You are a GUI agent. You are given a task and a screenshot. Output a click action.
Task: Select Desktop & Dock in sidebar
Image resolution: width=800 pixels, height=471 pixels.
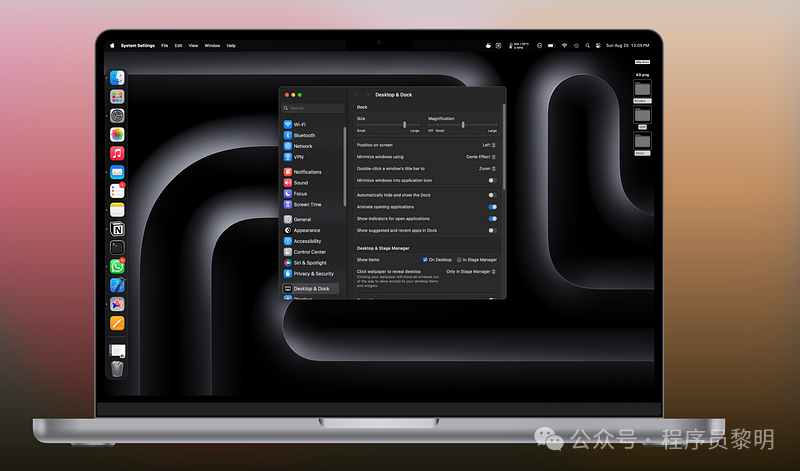coord(311,288)
